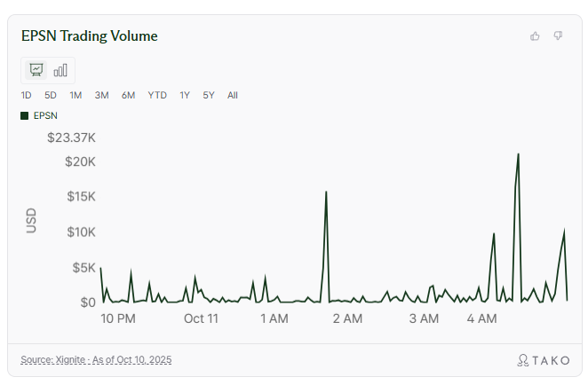The image size is (588, 385).
Task: Click the 4 AM x-axis label
Action: pyautogui.click(x=482, y=318)
